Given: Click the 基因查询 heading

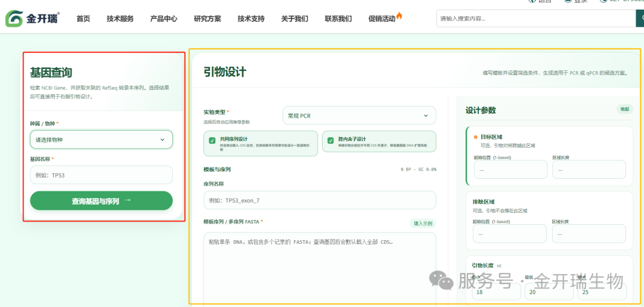Looking at the screenshot, I should click(x=51, y=73).
